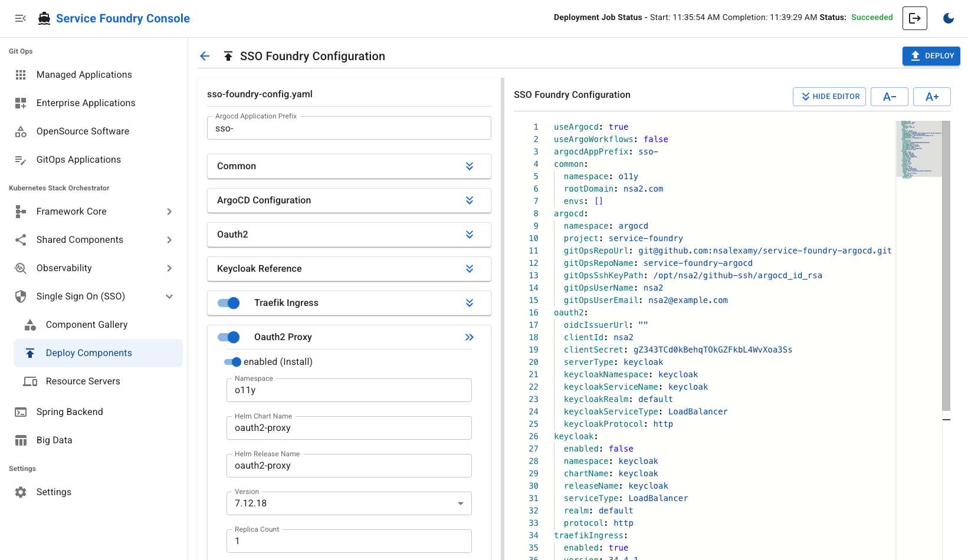The height and width of the screenshot is (560, 968).
Task: Click the Settings gear icon
Action: (21, 492)
